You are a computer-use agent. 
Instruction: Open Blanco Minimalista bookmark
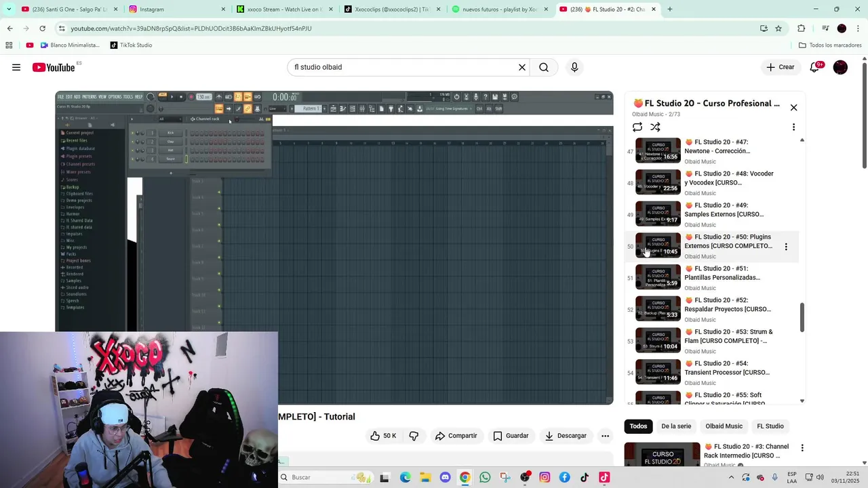click(x=70, y=45)
